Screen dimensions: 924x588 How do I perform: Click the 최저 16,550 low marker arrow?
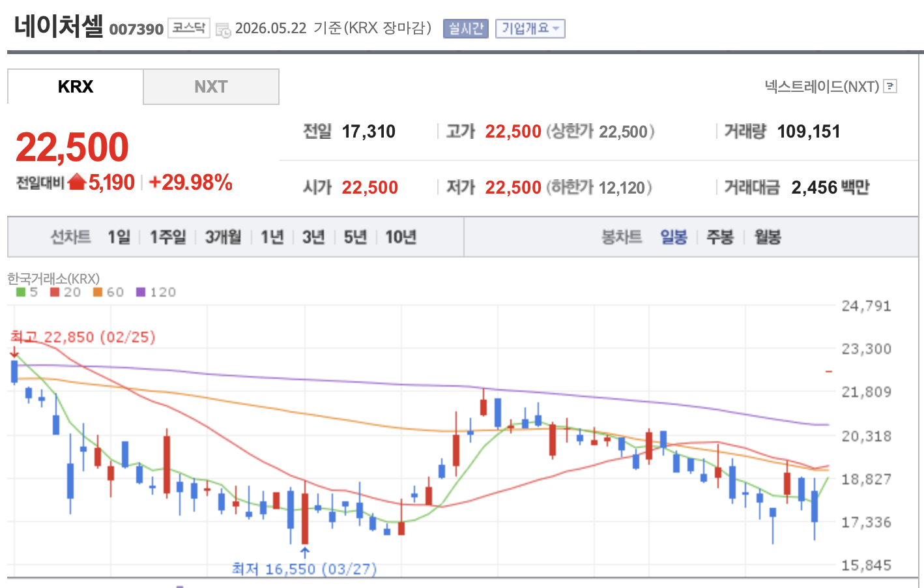[304, 553]
